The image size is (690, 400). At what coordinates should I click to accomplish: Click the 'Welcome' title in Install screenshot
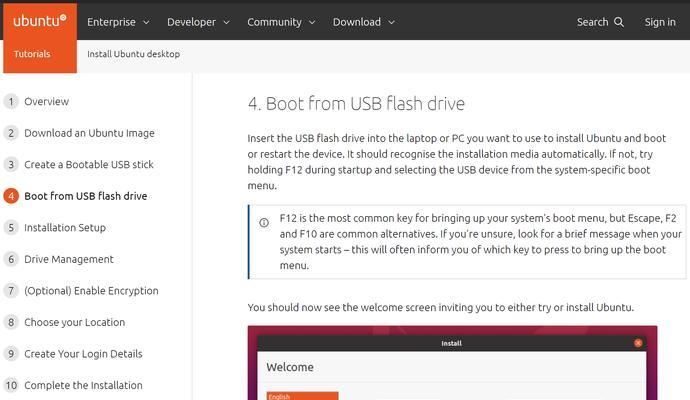click(290, 367)
